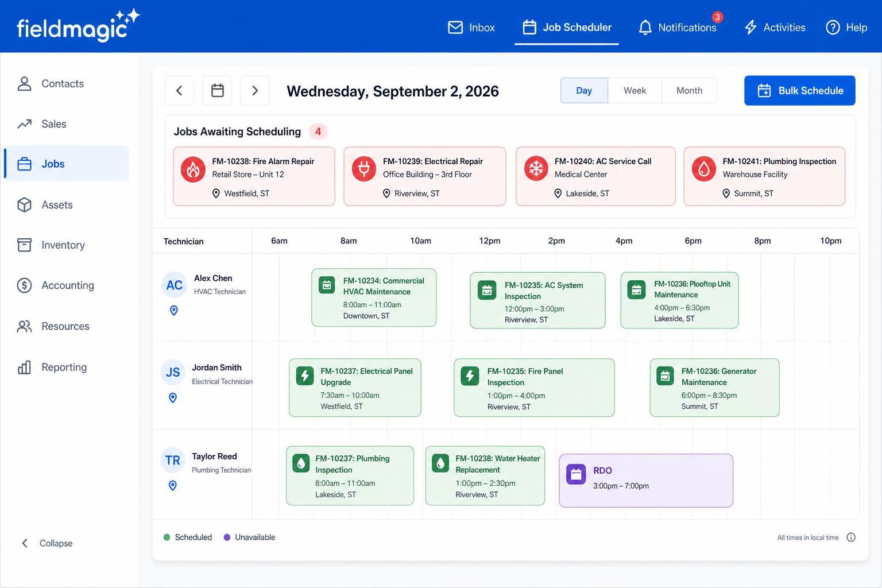This screenshot has width=882, height=588.
Task: Click Jordan Smith's location pin icon
Action: click(173, 398)
